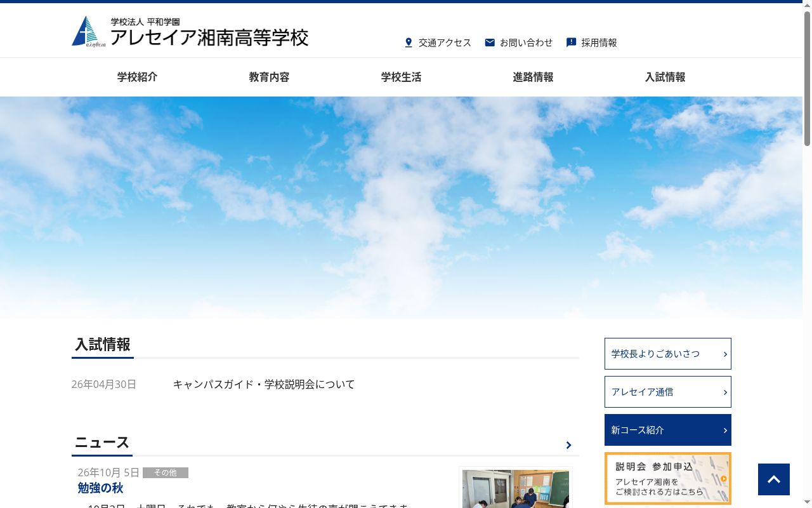The image size is (812, 508).
Task: Open the 採用情報 recruitment link
Action: click(x=599, y=43)
